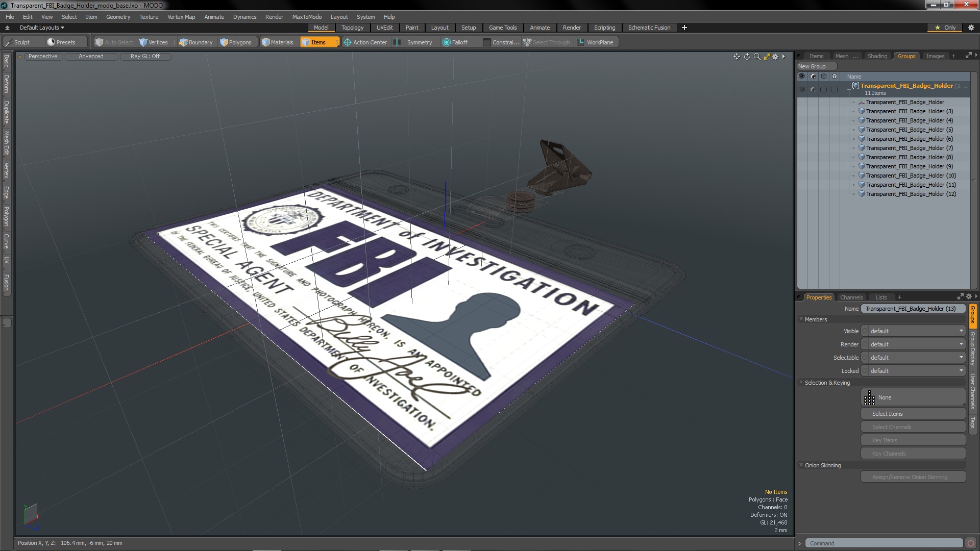
Task: Click the Ray GL: Off button
Action: click(145, 57)
